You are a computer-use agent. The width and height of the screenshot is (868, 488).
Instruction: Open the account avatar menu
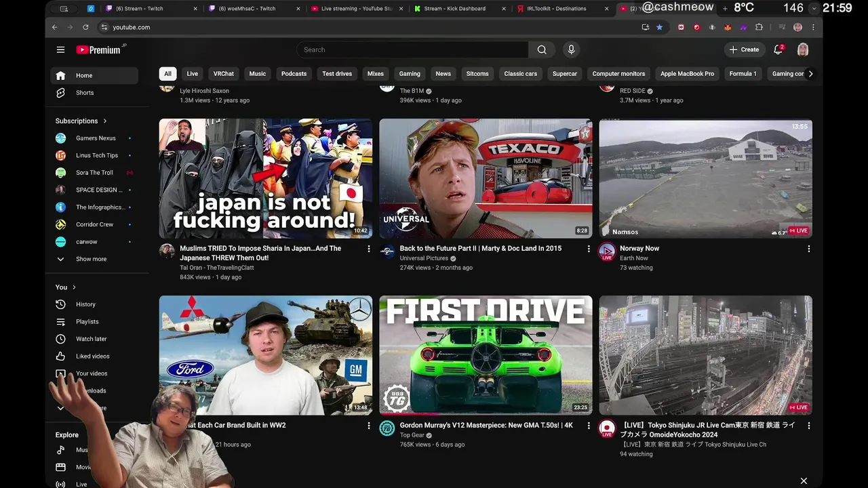(x=803, y=49)
